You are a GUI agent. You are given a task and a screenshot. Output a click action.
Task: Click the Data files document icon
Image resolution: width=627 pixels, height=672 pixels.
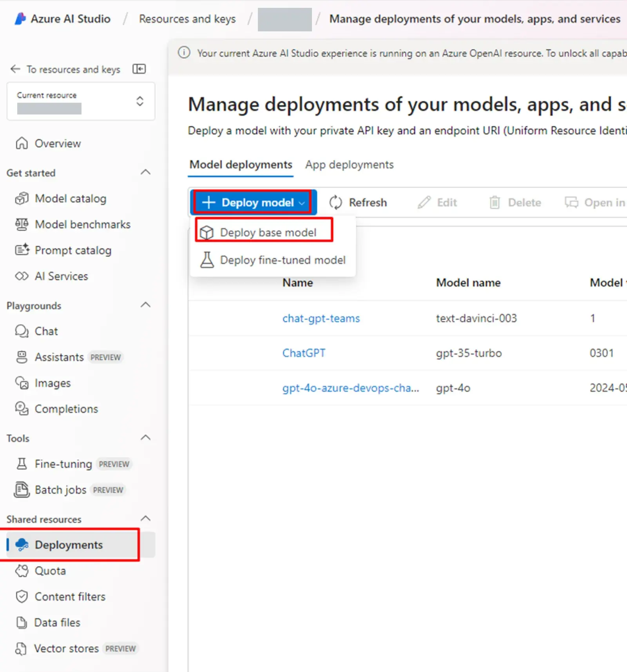(22, 622)
